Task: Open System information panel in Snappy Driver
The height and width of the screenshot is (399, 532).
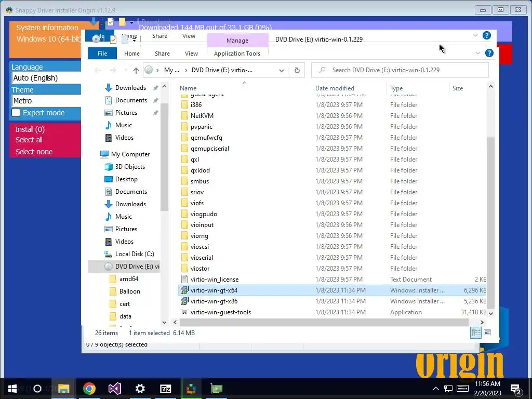Action: (x=47, y=28)
